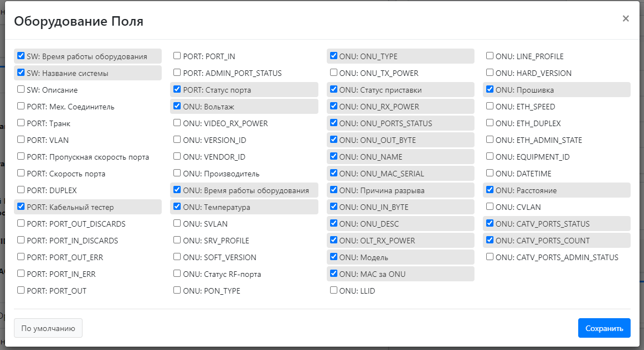
Task: Close the Оборудование Поля dialog
Action: click(x=626, y=18)
